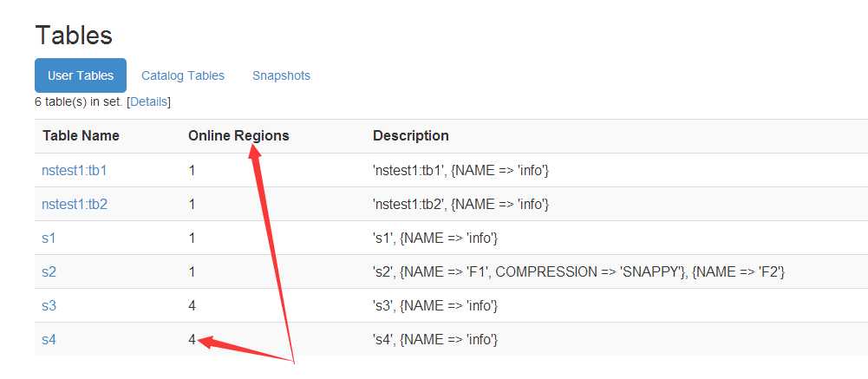Click the Table Name column header
868x379 pixels.
(81, 135)
